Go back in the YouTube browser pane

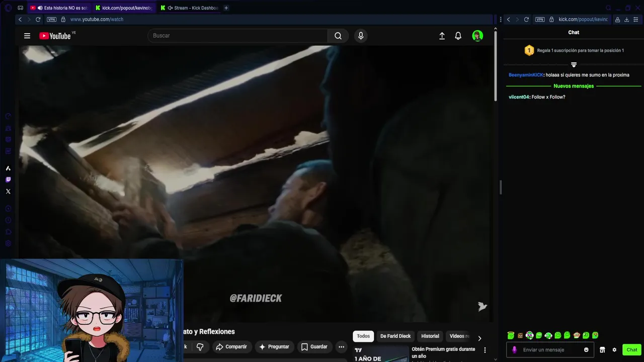pos(20,19)
